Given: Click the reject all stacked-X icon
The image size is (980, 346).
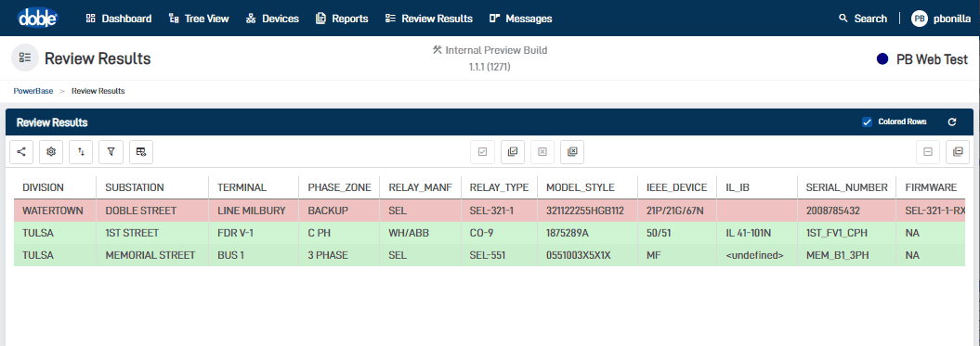Looking at the screenshot, I should tap(572, 152).
